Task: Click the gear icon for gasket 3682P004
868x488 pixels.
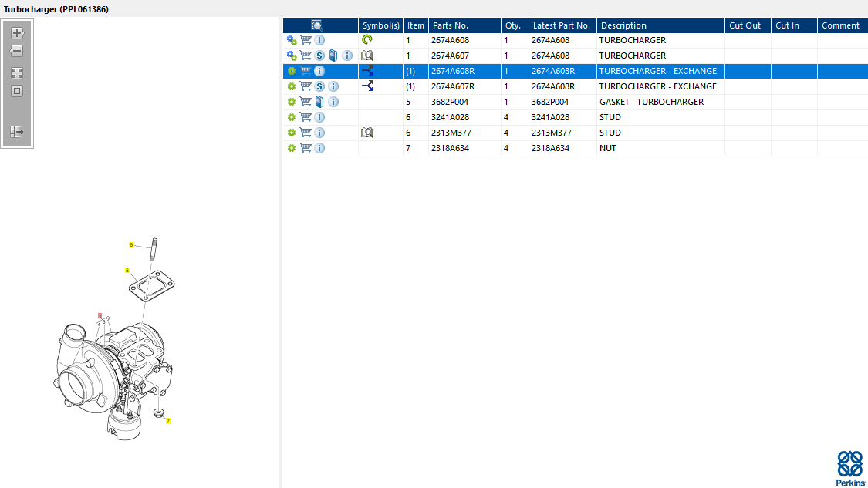Action: [x=292, y=102]
